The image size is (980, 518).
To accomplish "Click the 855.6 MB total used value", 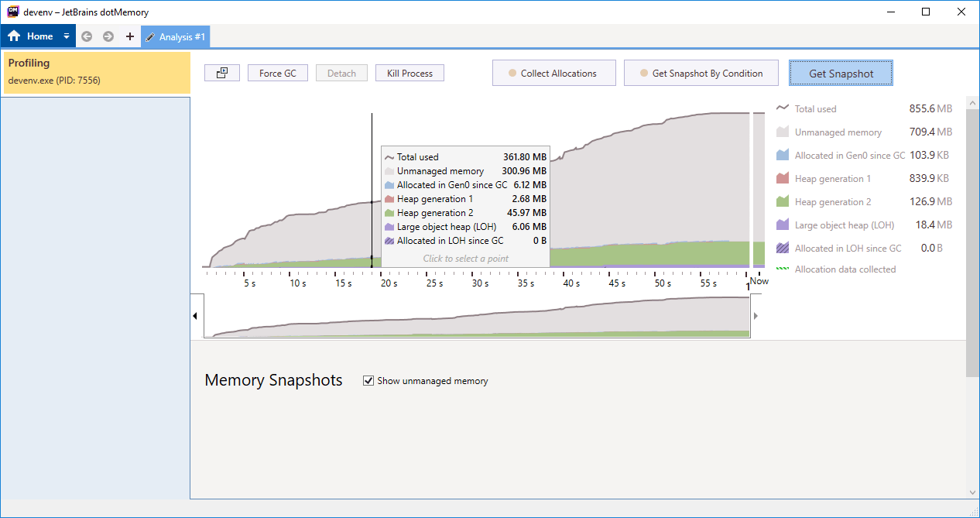I will pos(930,109).
